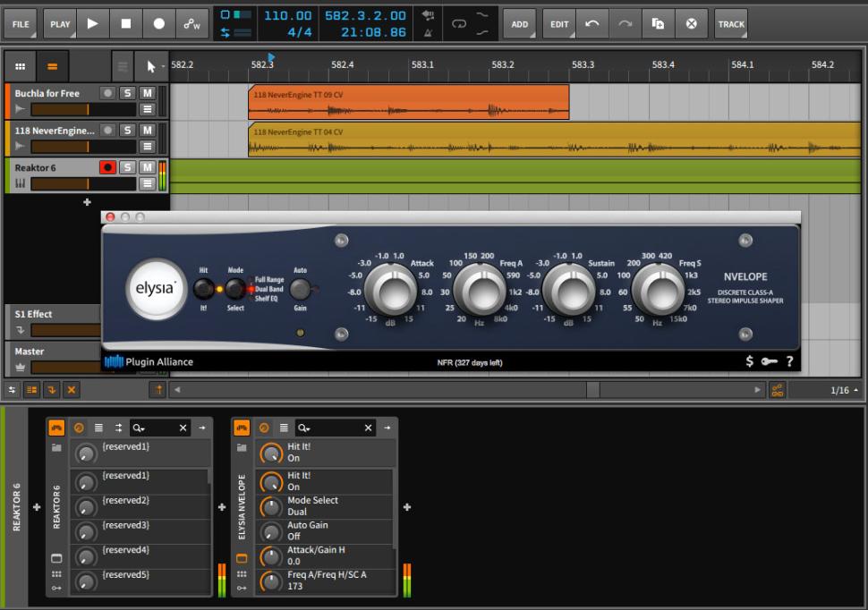Enable arranger loop toggle icon
868x610 pixels.
coord(459,24)
